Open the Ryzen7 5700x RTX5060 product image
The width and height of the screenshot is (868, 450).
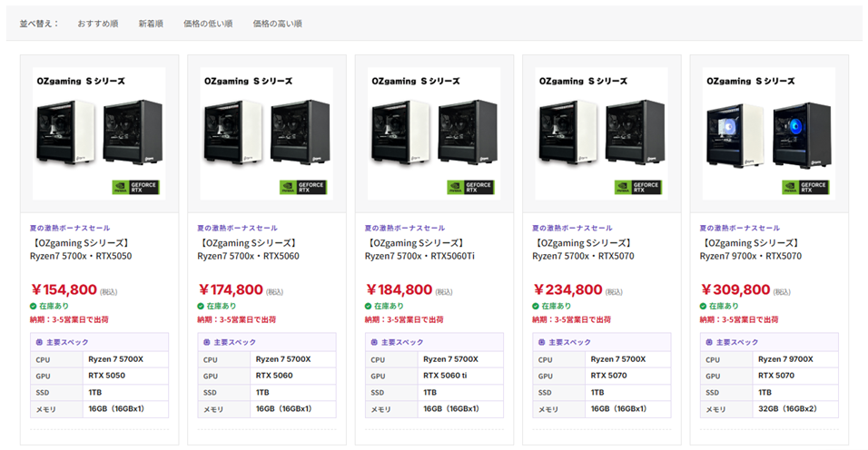266,133
